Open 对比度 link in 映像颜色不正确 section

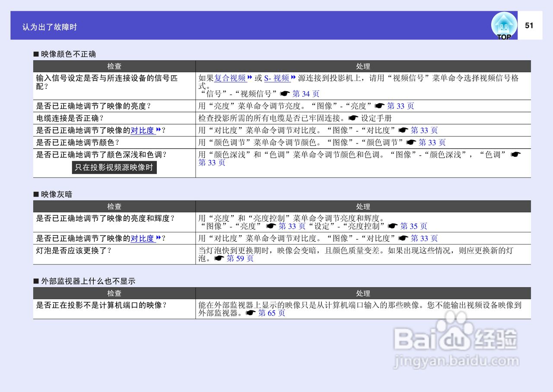pos(143,130)
